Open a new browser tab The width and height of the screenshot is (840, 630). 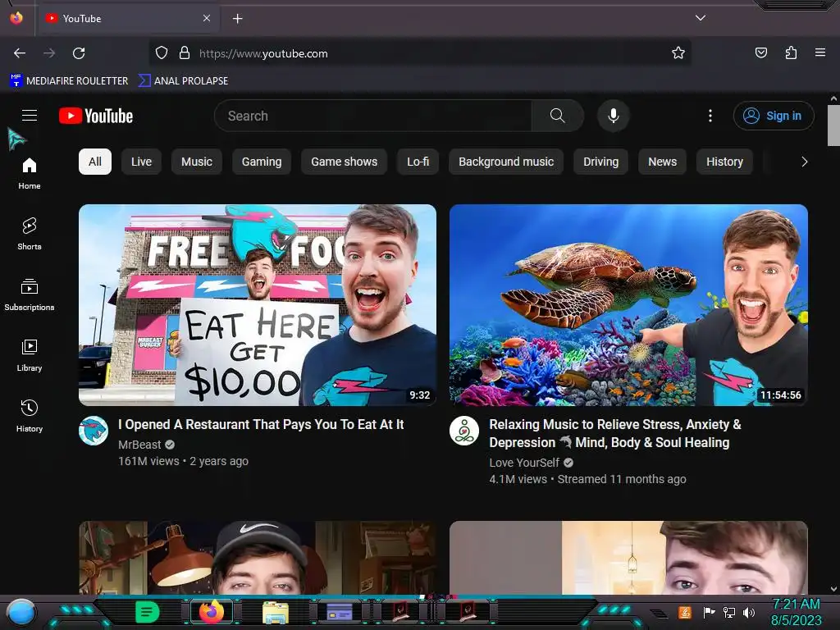point(237,19)
